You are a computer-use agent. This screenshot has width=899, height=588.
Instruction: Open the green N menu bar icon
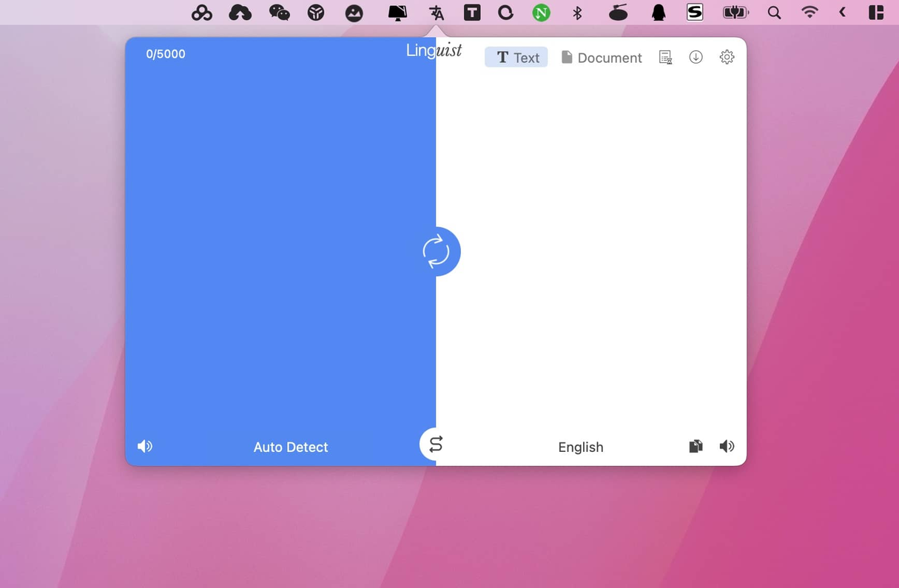542,13
